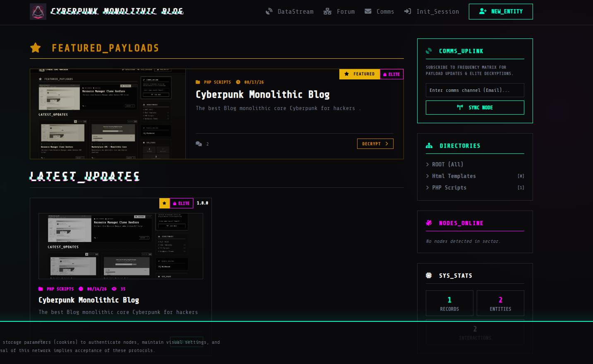The width and height of the screenshot is (593, 364).
Task: Open the DataStream navigation item
Action: [x=289, y=12]
